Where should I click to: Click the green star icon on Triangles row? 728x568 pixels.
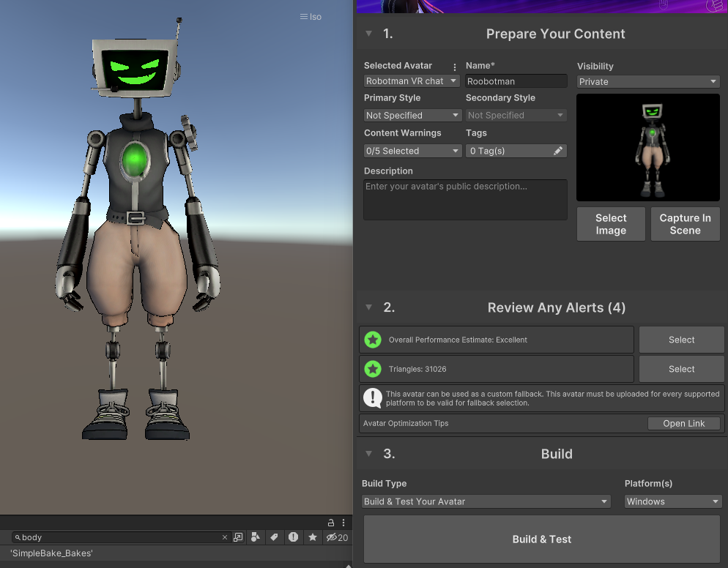coord(373,369)
